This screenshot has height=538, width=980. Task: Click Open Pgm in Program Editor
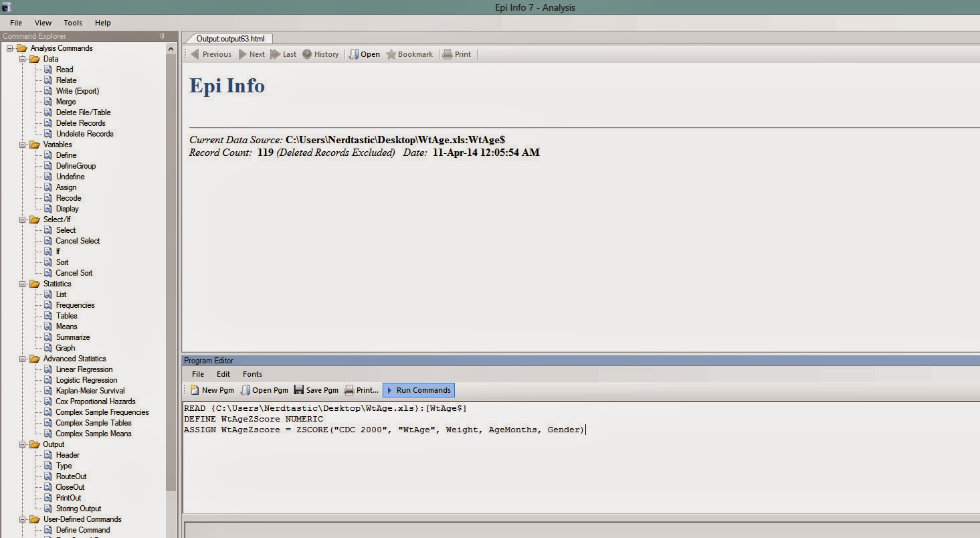[x=264, y=390]
